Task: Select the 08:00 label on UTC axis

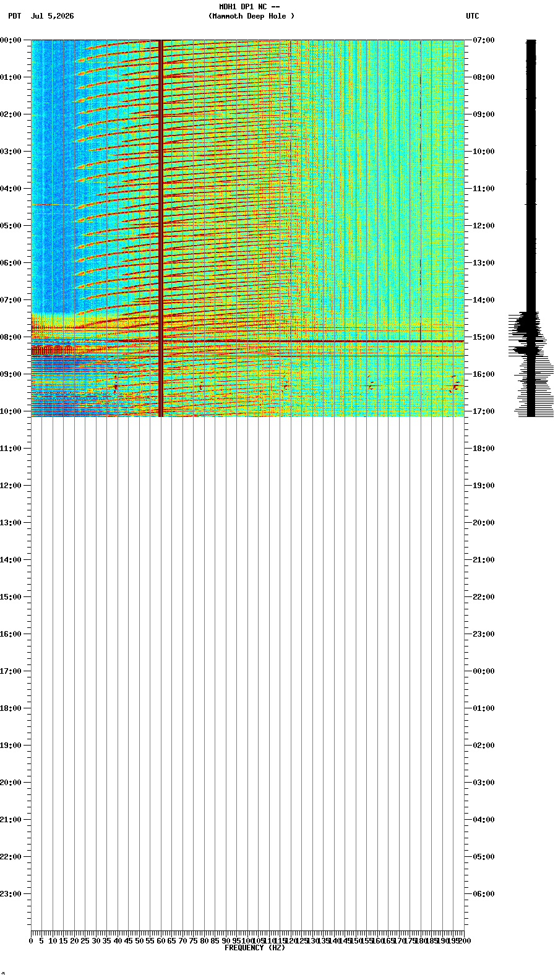Action: pyautogui.click(x=484, y=77)
